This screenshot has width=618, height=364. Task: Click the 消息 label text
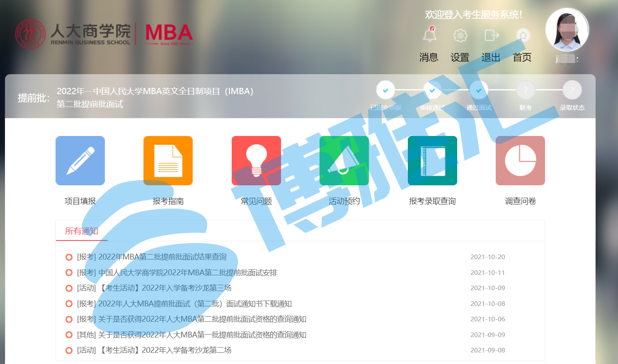(x=429, y=57)
